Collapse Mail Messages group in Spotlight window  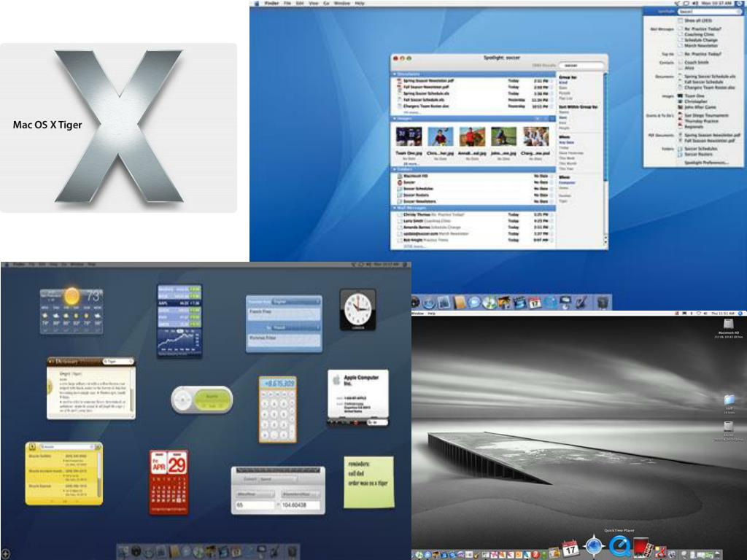[x=395, y=208]
